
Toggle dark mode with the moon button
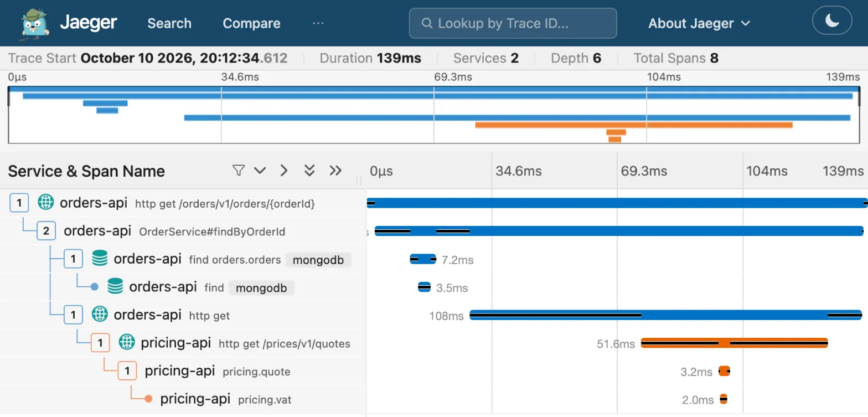(832, 22)
